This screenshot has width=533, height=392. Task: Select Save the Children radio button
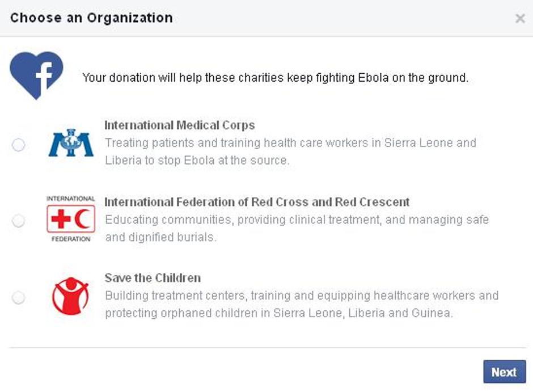[x=19, y=297]
